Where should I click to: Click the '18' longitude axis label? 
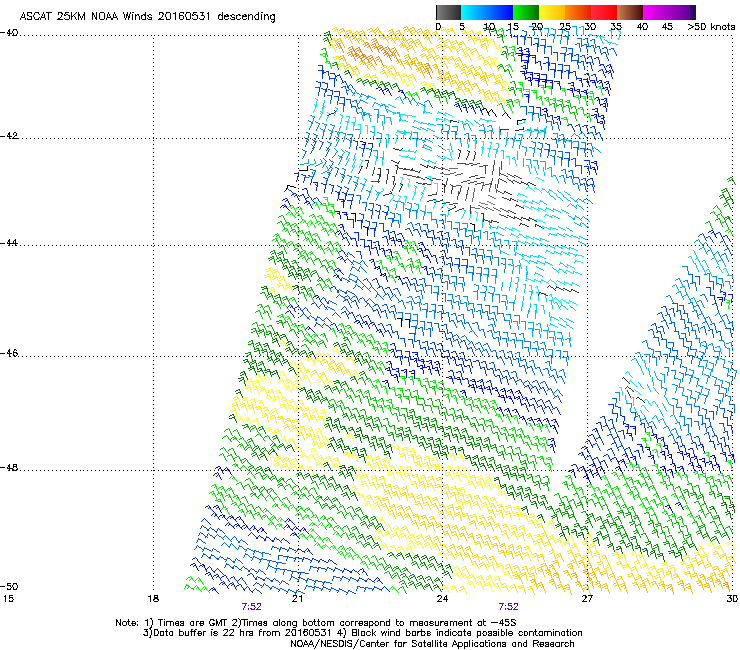pos(153,599)
